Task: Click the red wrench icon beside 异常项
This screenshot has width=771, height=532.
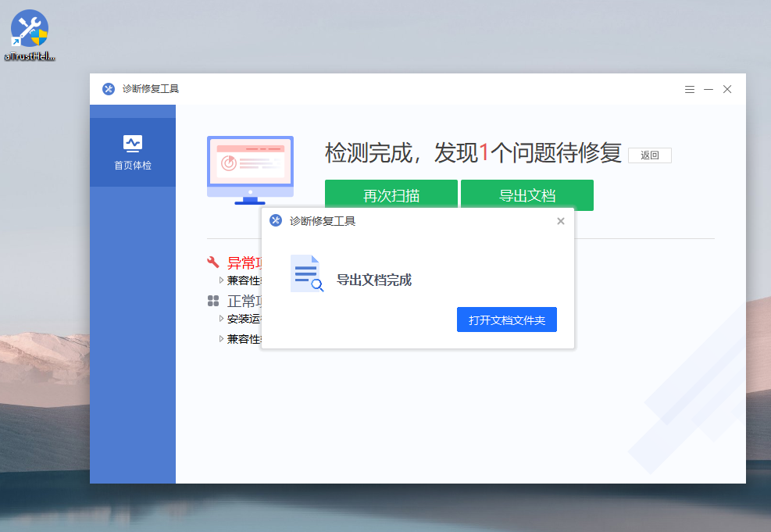Action: point(213,262)
